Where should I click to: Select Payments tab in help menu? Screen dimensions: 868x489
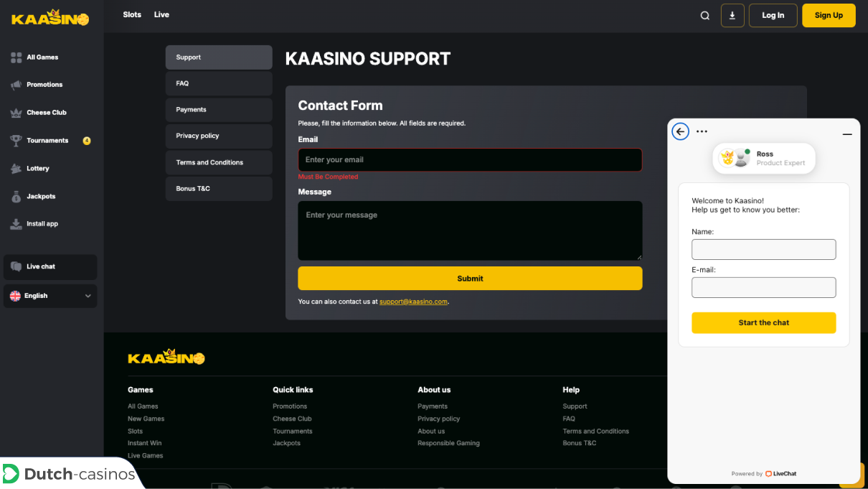219,110
